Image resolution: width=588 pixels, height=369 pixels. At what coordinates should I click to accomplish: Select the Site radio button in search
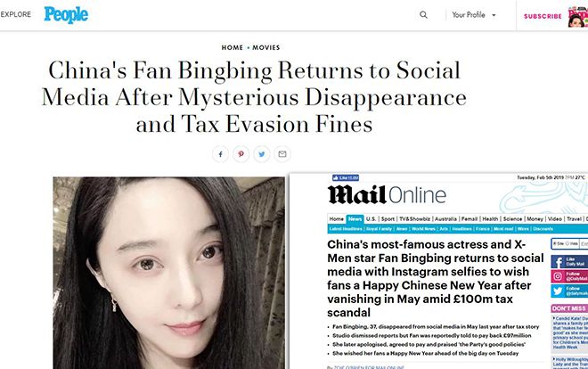tap(555, 243)
